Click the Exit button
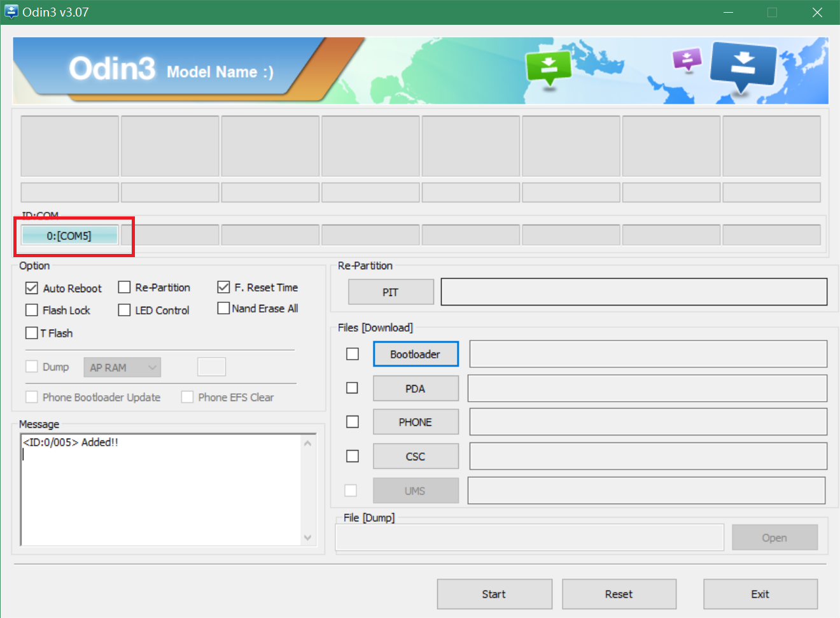This screenshot has height=618, width=840. (760, 594)
